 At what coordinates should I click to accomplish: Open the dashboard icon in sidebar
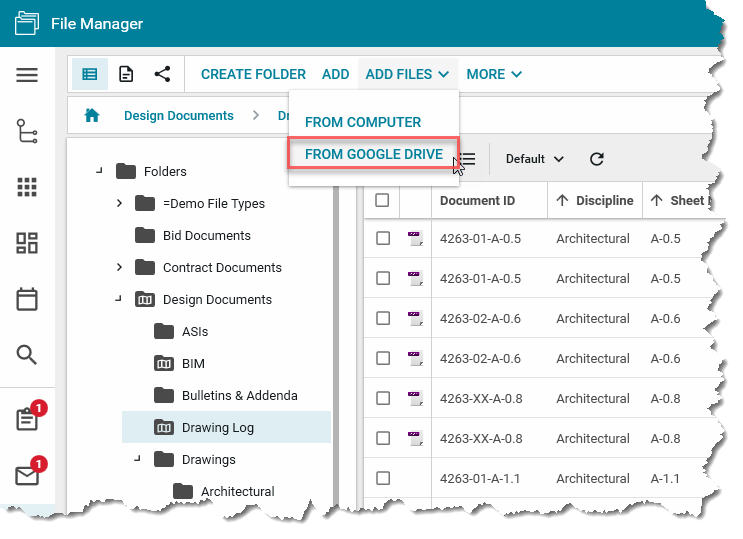click(27, 243)
